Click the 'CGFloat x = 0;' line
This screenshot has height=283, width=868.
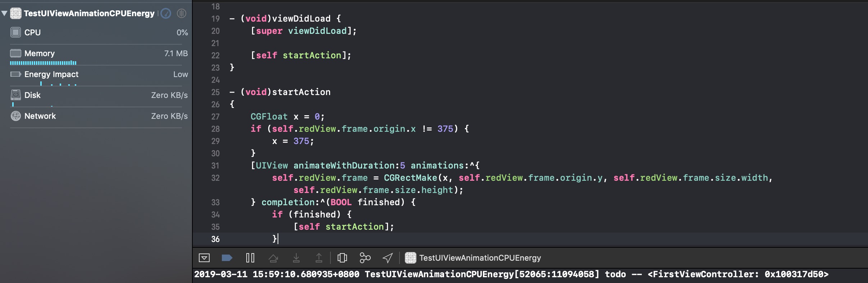click(x=287, y=117)
